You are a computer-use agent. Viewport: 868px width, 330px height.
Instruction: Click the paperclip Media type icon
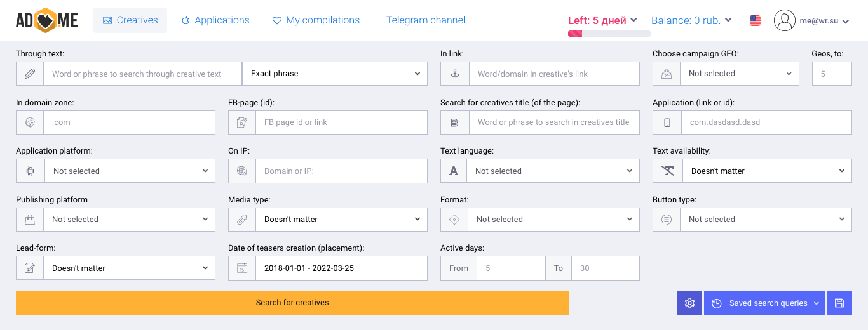pos(242,220)
